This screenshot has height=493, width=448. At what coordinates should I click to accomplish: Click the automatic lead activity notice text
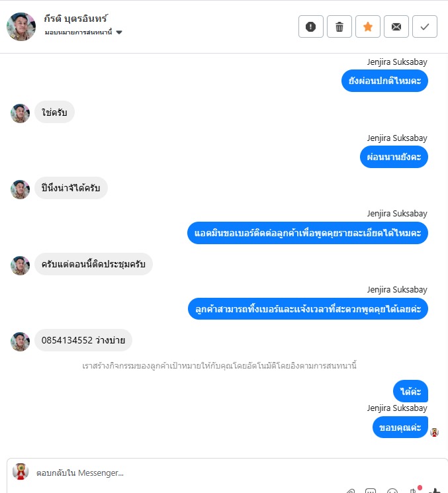(220, 366)
